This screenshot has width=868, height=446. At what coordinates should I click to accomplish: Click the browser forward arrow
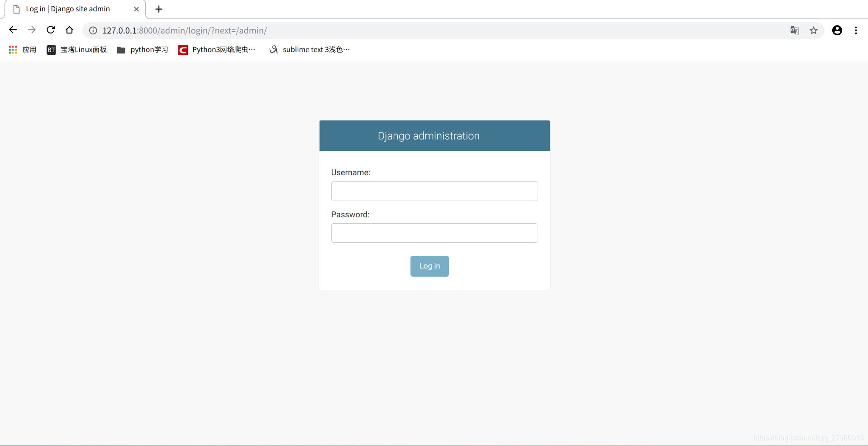pyautogui.click(x=32, y=30)
